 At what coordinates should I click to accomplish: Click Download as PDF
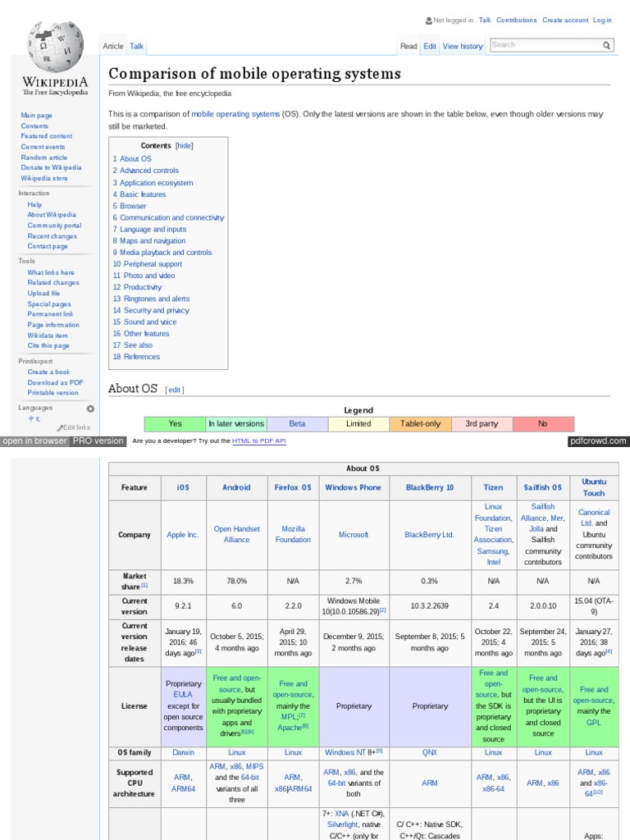pos(55,382)
